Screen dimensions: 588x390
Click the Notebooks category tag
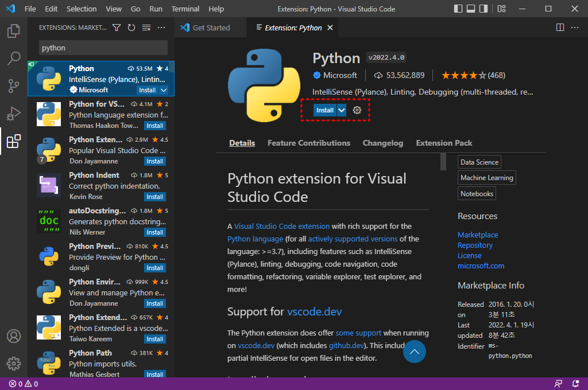coord(477,193)
